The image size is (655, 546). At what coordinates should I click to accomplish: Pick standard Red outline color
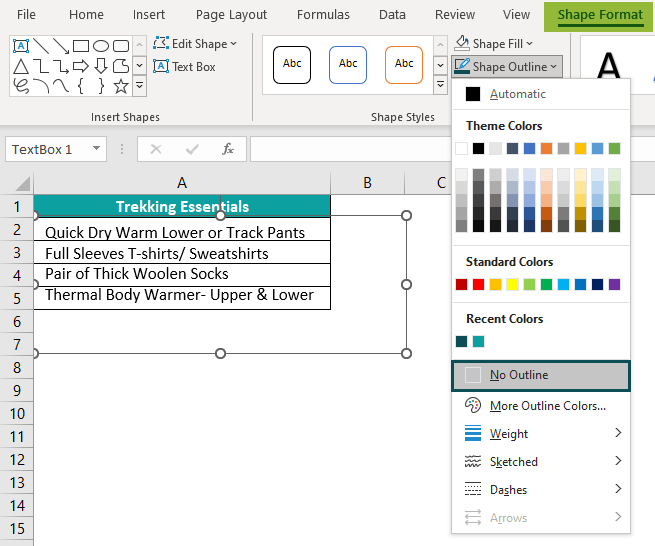[478, 284]
